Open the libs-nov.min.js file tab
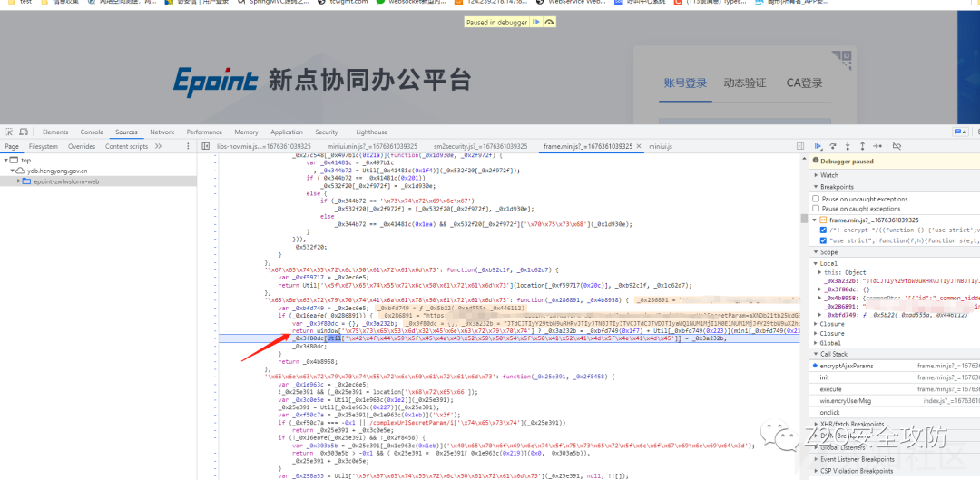Screen dimensions: 980x480 coord(264,146)
